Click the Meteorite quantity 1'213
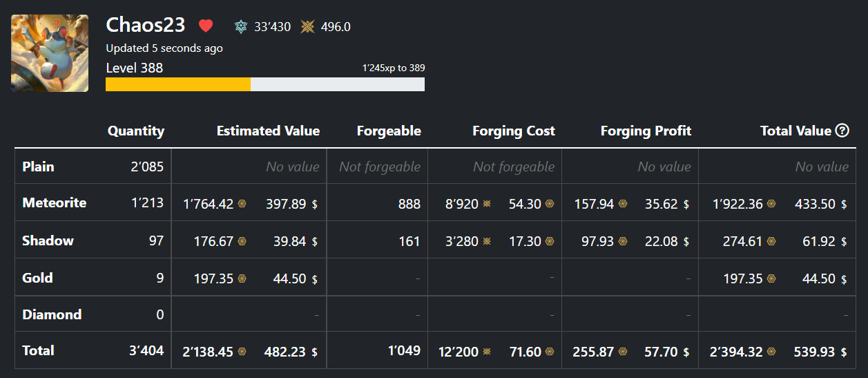 [147, 203]
